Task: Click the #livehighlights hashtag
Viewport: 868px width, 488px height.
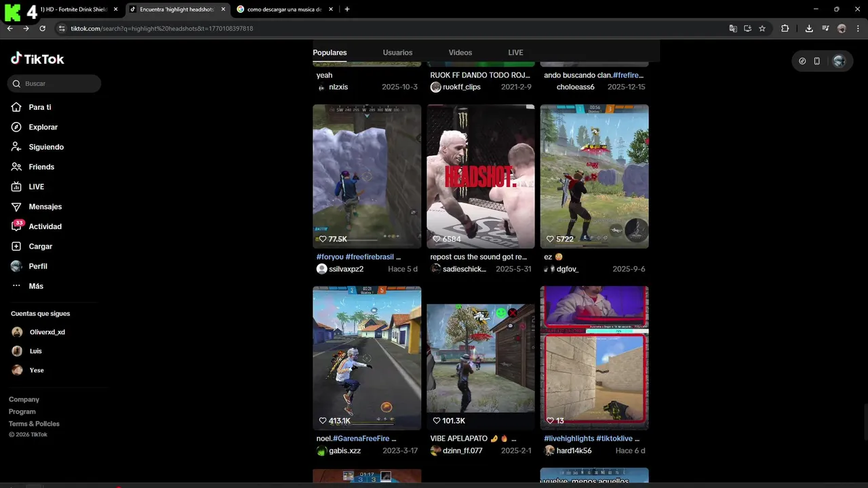Action: pyautogui.click(x=569, y=439)
